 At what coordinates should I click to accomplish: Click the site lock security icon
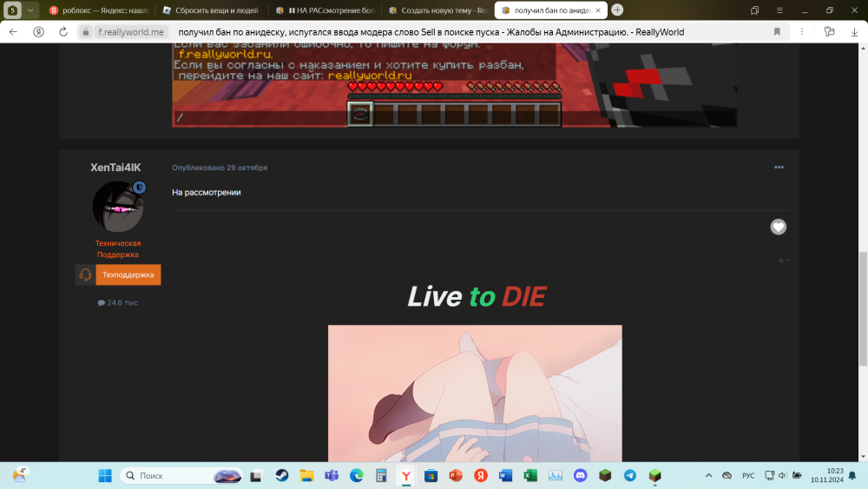pyautogui.click(x=86, y=32)
